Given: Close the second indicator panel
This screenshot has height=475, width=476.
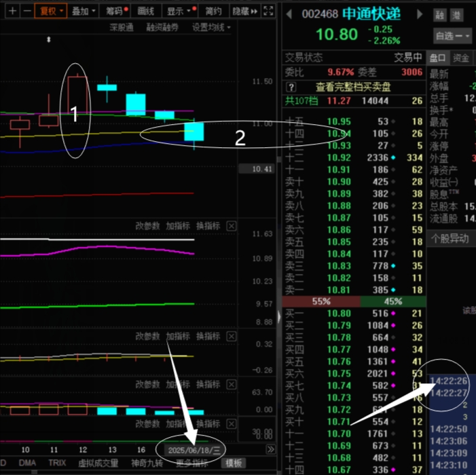Looking at the screenshot, I should tap(232, 337).
